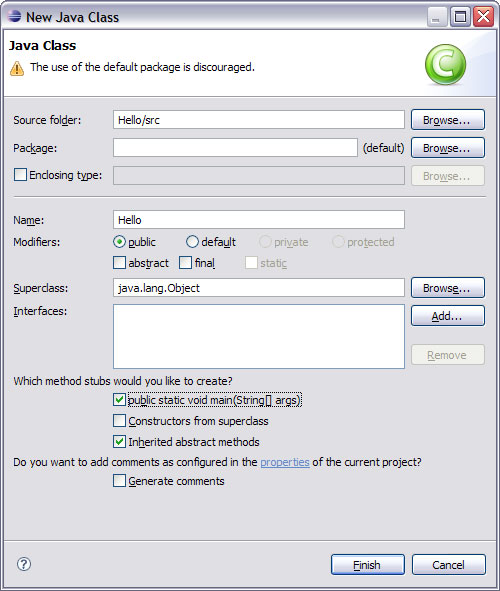Uncheck public static void main stub
The height and width of the screenshot is (591, 500).
click(x=119, y=400)
